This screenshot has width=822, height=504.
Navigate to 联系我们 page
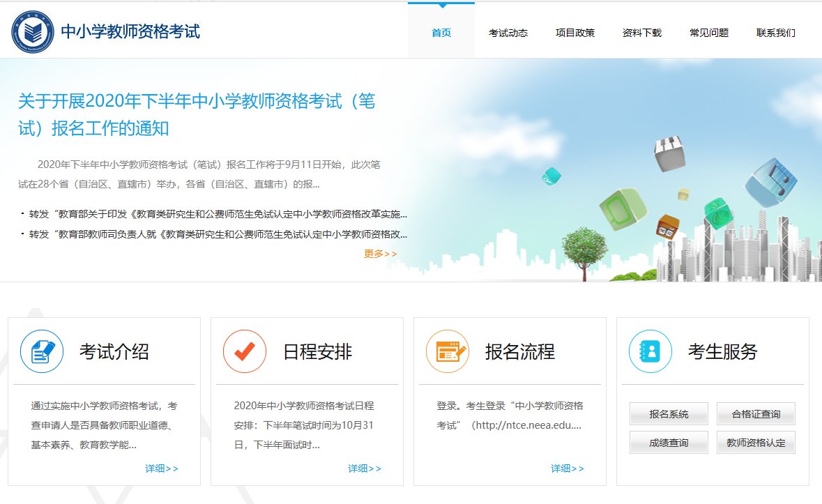point(776,33)
